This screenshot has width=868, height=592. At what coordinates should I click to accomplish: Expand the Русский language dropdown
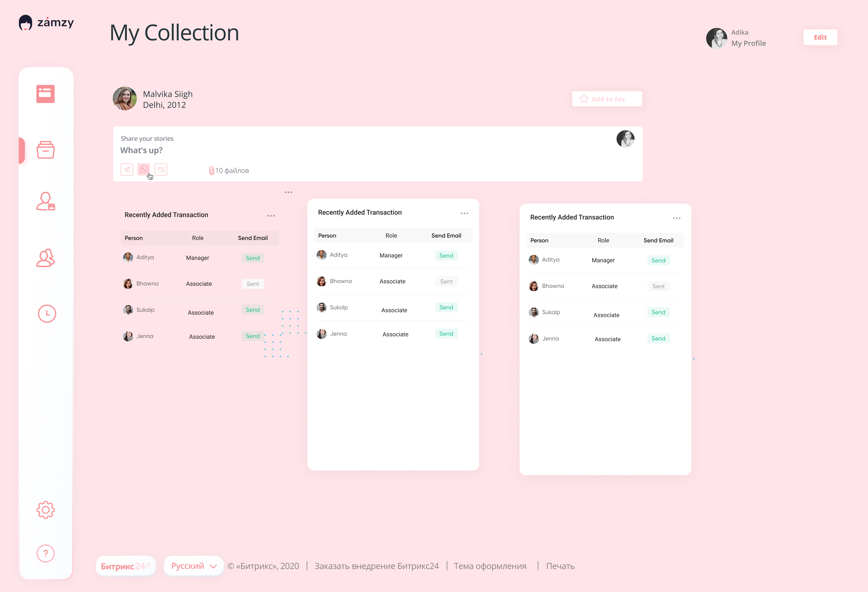[193, 566]
